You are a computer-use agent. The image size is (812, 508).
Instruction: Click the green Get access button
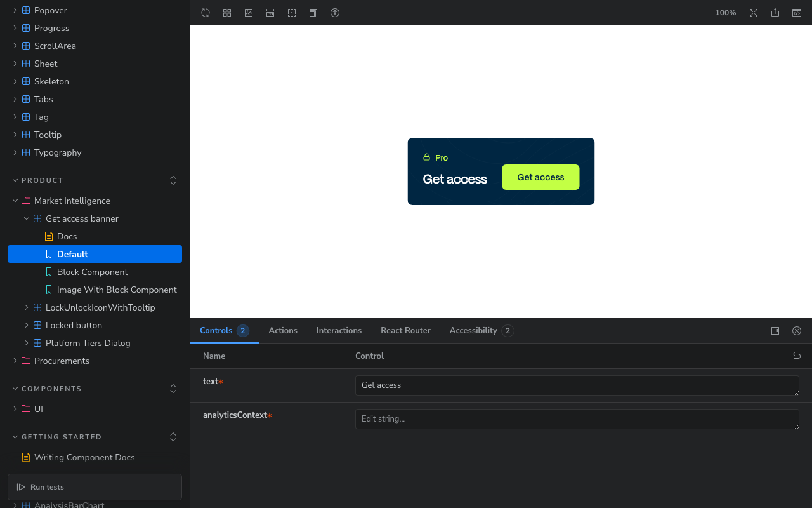coord(540,177)
